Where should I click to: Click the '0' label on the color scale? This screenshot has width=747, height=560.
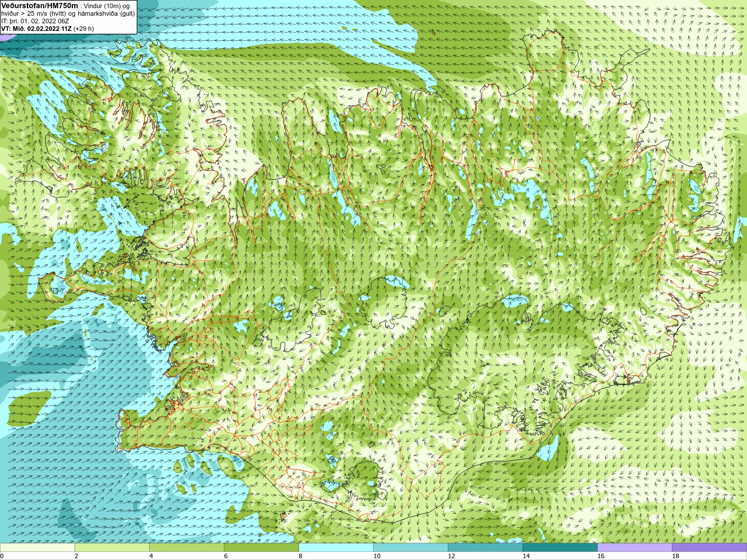tap(2, 556)
